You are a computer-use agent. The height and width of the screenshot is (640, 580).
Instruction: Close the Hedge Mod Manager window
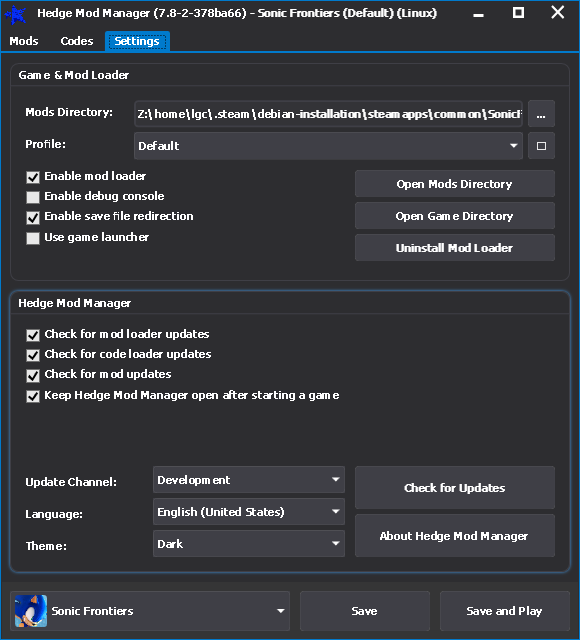[x=558, y=13]
